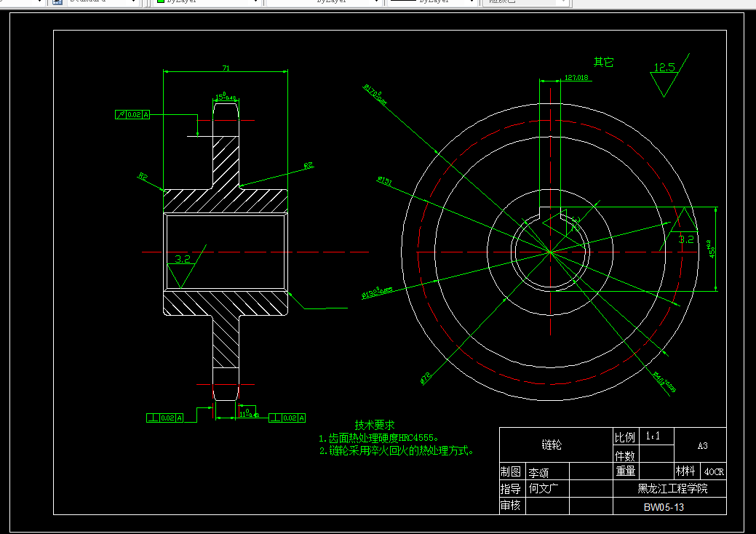Select the 12±0.018 keyway width dimension
Viewport: 756px width, 534px height.
(576, 77)
